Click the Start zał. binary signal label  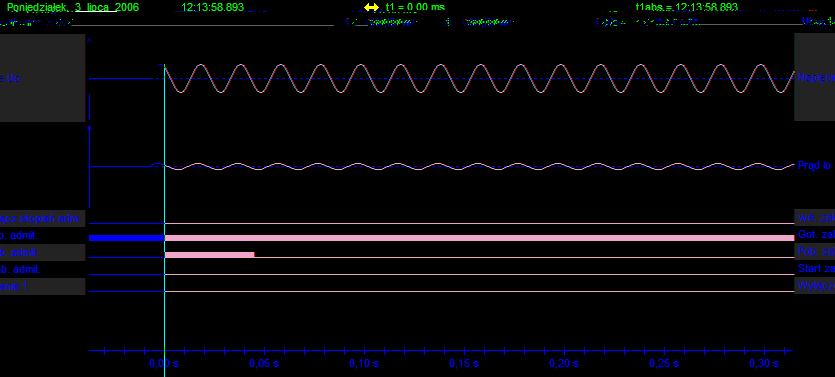pyautogui.click(x=815, y=268)
